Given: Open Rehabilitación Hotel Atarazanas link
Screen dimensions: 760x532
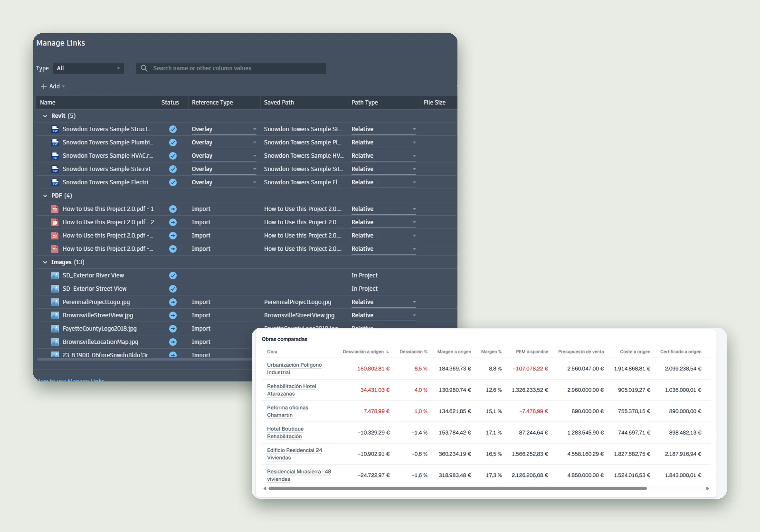Looking at the screenshot, I should (x=292, y=390).
